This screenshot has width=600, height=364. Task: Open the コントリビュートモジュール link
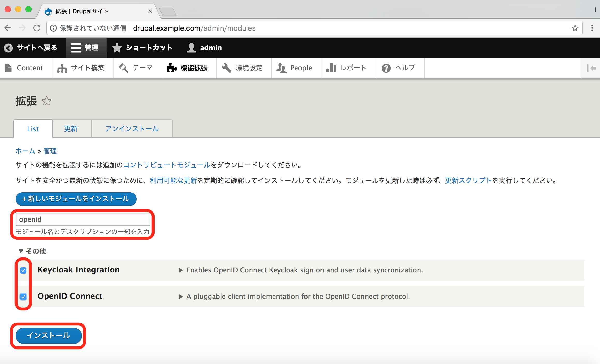(167, 165)
